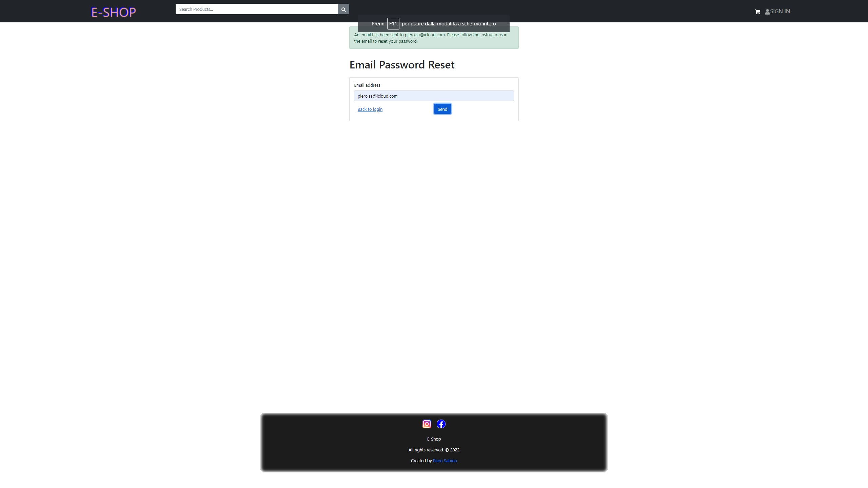Click the 'Email address' label
The height and width of the screenshot is (488, 868).
pos(367,85)
